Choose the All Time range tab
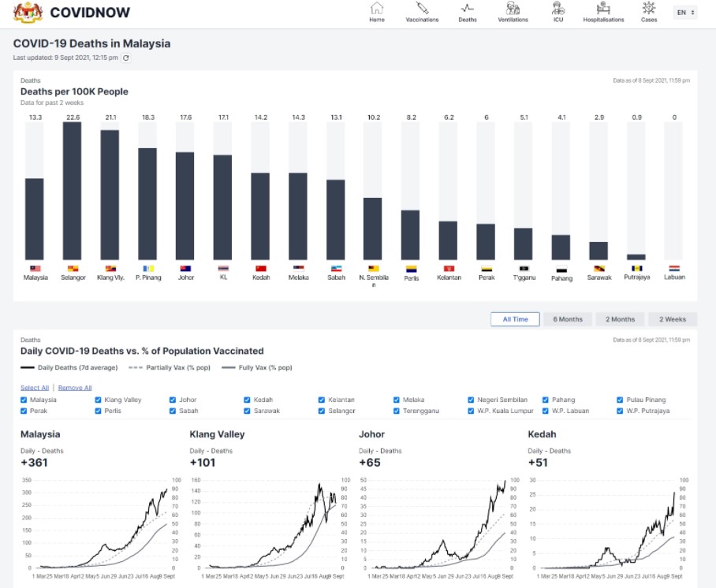This screenshot has width=716, height=588. (x=515, y=319)
